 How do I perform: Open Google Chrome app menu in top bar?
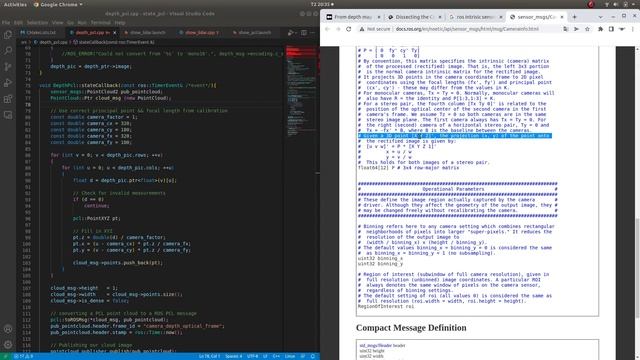click(x=58, y=4)
